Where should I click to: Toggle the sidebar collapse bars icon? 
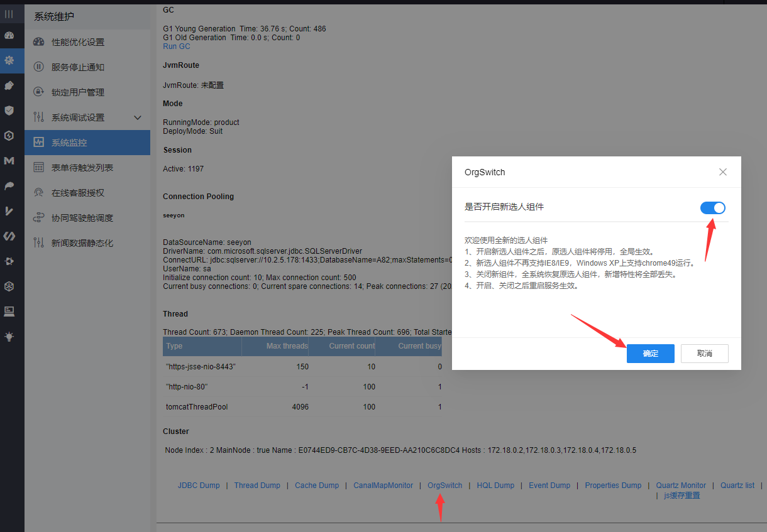tap(9, 13)
